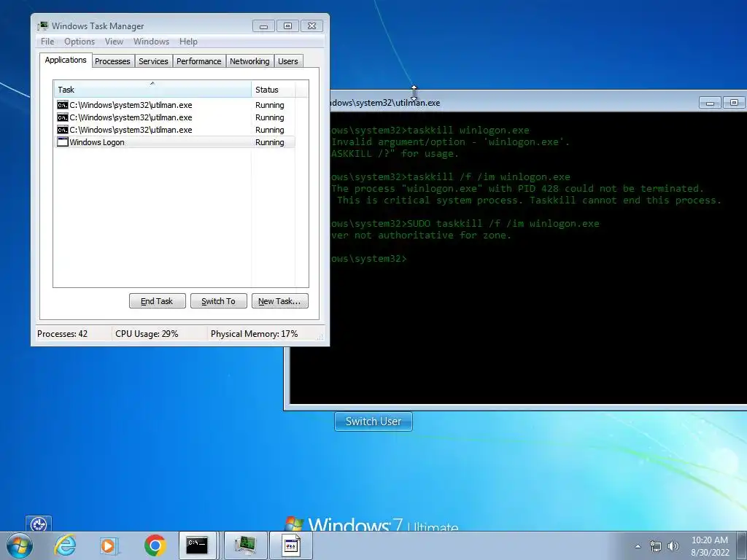
Task: Select the Applications tab
Action: click(66, 60)
